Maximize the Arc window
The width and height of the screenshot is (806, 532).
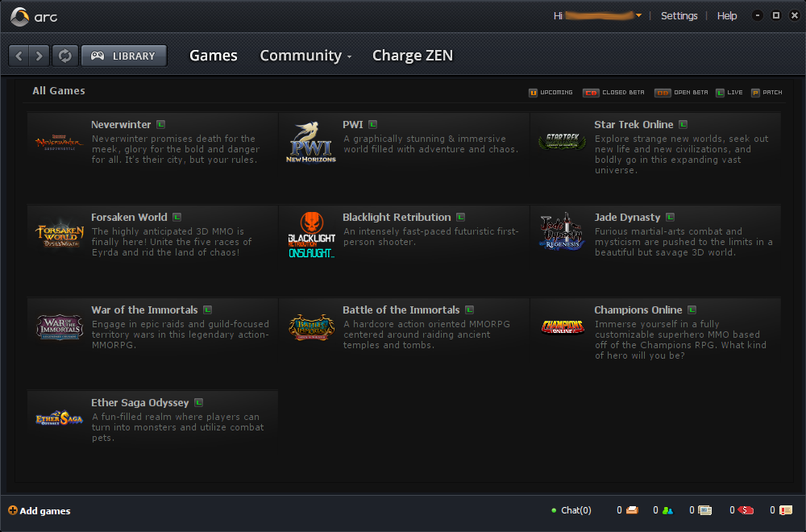[x=775, y=15]
